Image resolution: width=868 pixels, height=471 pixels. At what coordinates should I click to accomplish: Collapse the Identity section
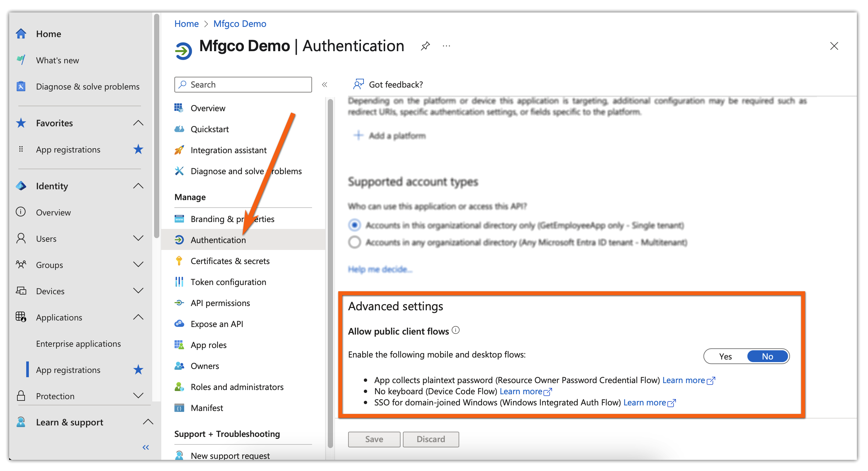click(x=138, y=186)
